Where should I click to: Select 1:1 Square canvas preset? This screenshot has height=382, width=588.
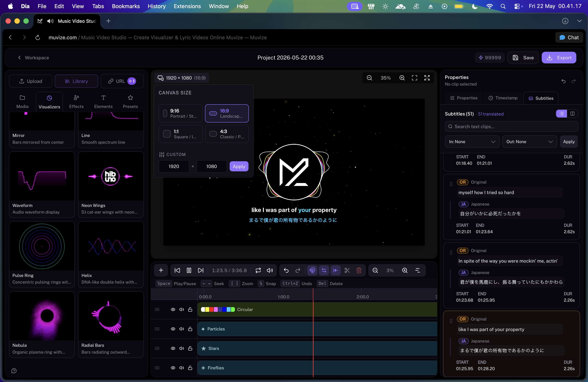[x=180, y=134]
